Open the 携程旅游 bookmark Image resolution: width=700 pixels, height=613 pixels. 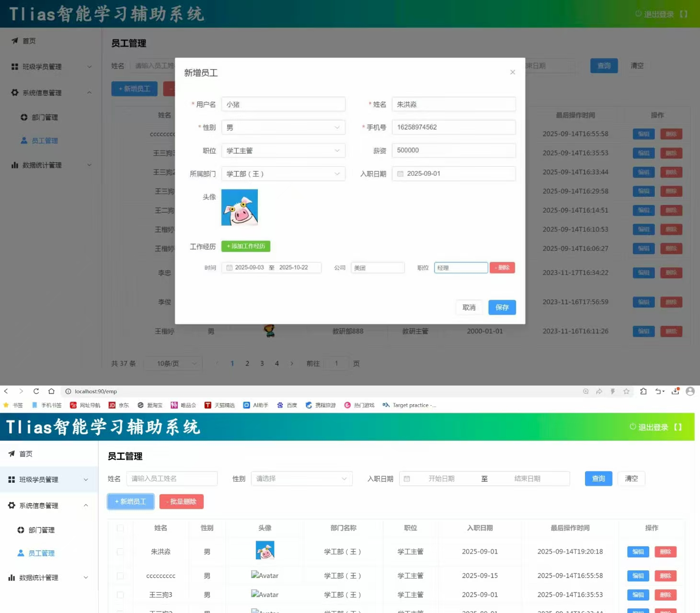pyautogui.click(x=321, y=405)
